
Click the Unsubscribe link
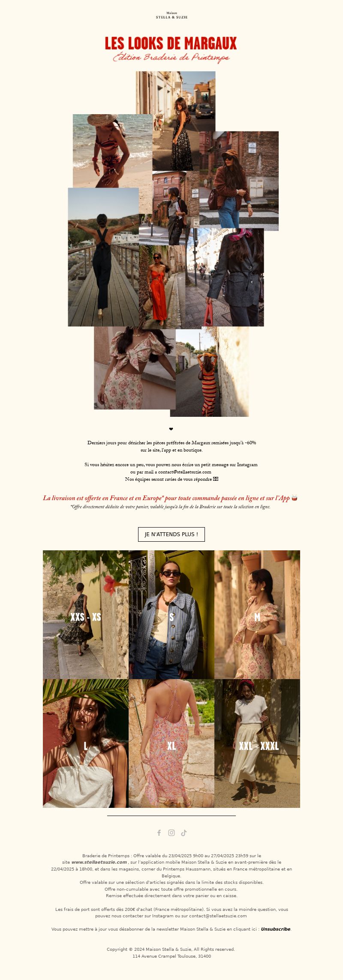coord(276,929)
